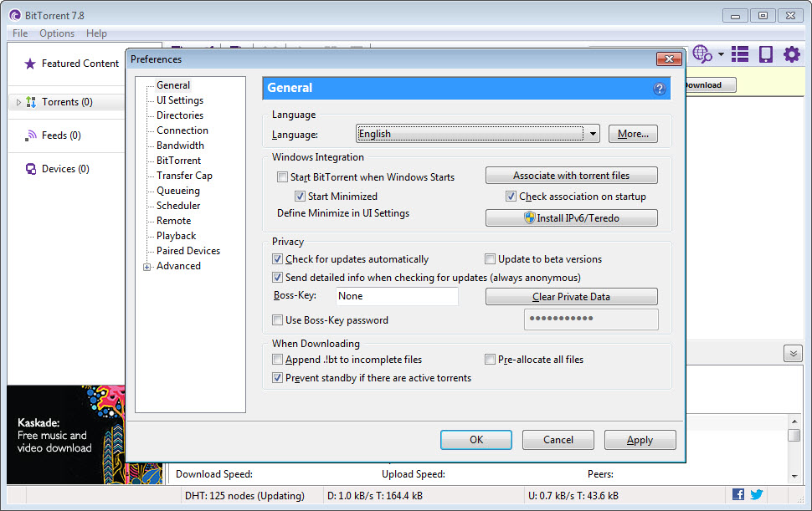812x511 pixels.
Task: Click the BitTorrent logo in the title bar
Action: 15,16
